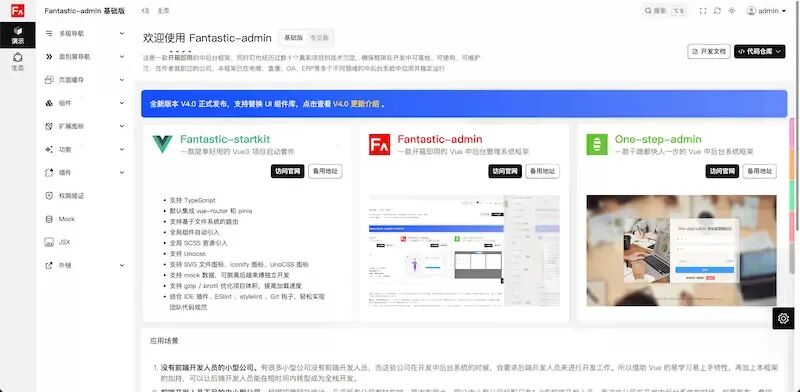Click the Vue logo on Fantastic-startkit card
800x392 pixels.
(162, 144)
